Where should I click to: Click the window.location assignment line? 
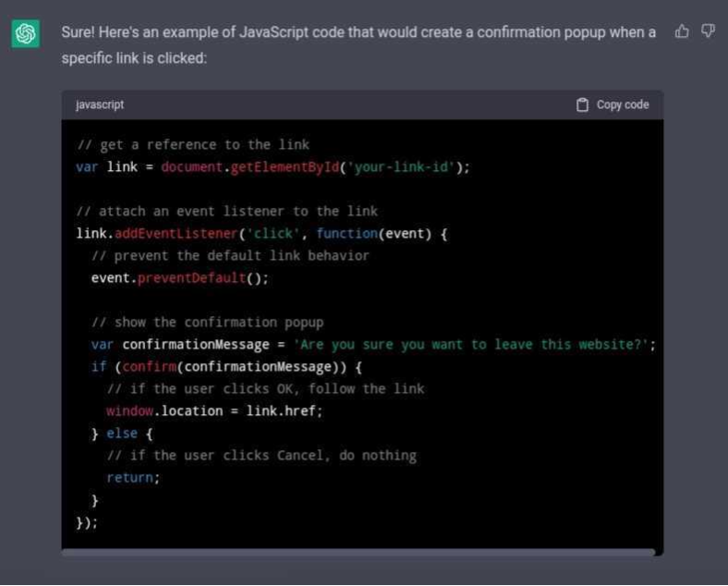(214, 411)
